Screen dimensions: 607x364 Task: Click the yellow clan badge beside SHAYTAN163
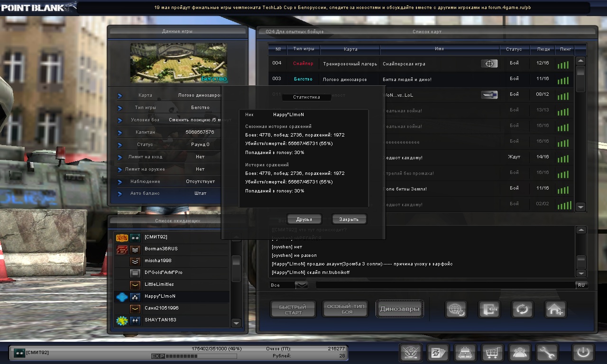(122, 320)
